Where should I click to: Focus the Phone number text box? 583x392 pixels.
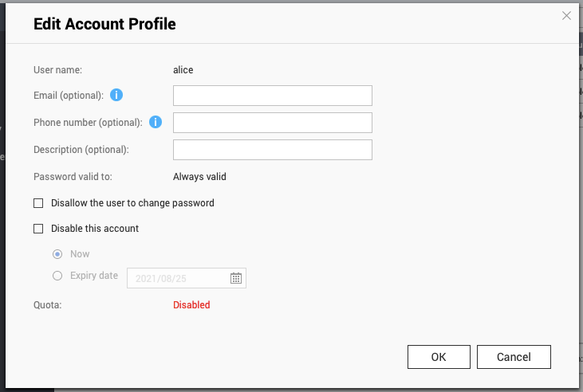272,123
